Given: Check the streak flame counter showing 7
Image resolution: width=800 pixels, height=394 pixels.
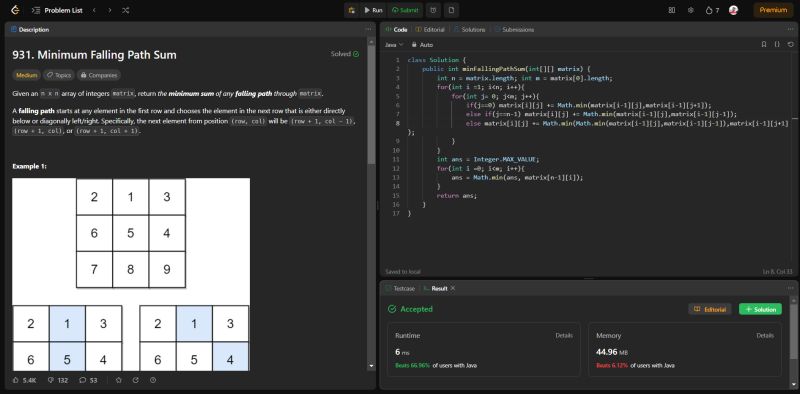Looking at the screenshot, I should [x=712, y=10].
